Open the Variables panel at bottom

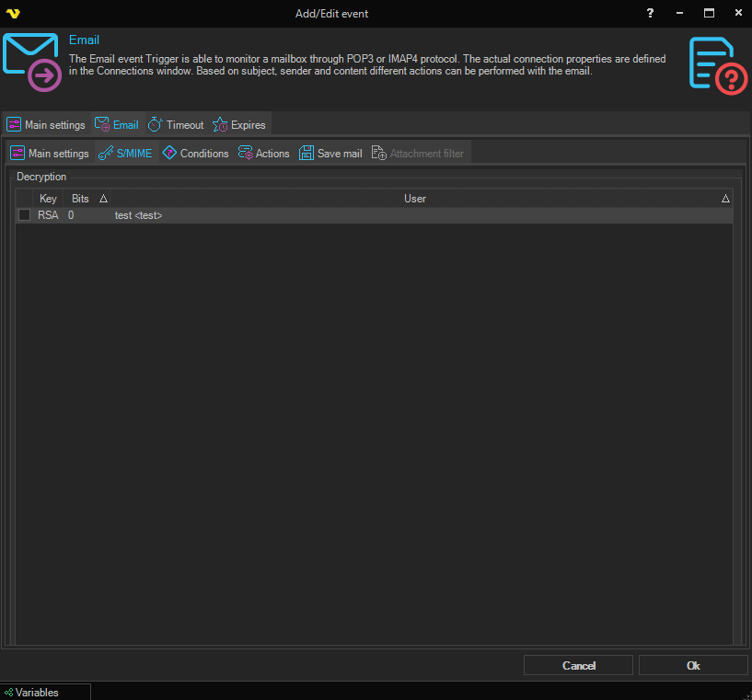[37, 693]
